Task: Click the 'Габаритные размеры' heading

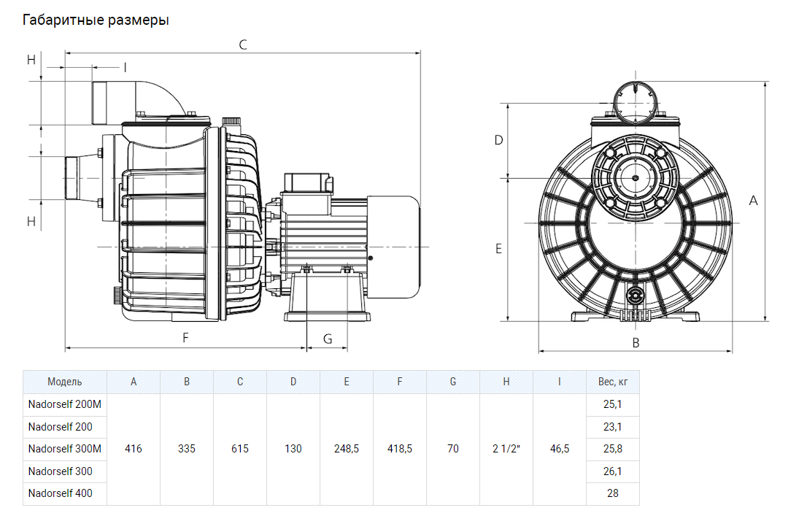Action: point(96,20)
